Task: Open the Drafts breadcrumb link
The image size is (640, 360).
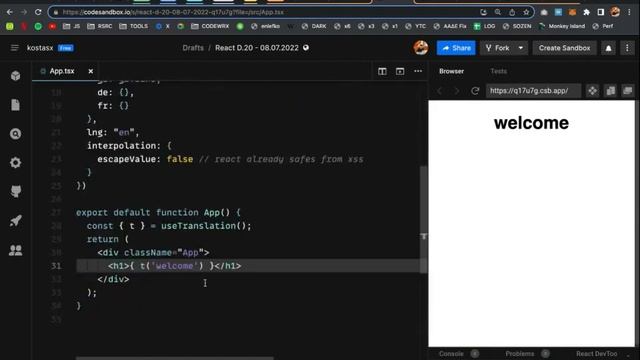Action: pos(193,48)
